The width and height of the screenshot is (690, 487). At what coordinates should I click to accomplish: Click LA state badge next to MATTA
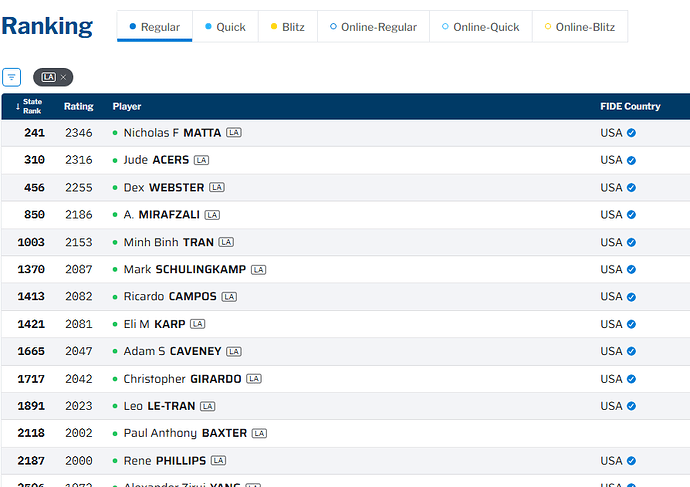pos(234,132)
